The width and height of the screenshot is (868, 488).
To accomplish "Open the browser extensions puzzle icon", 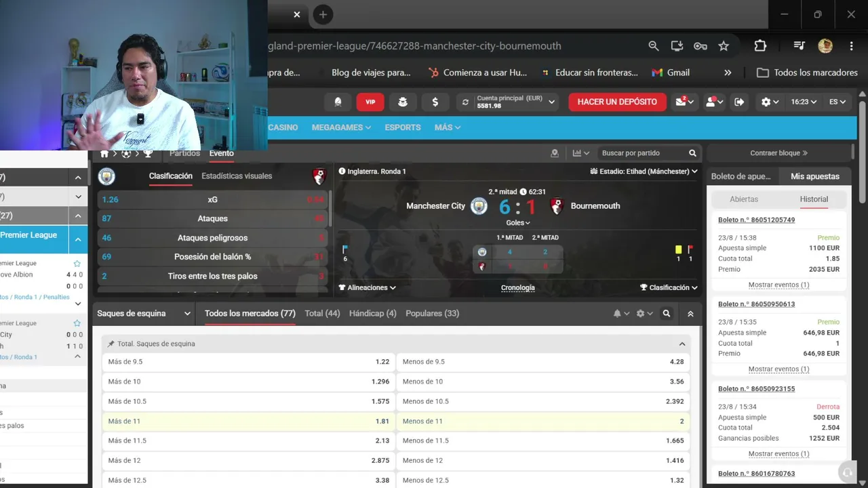I will tap(760, 46).
